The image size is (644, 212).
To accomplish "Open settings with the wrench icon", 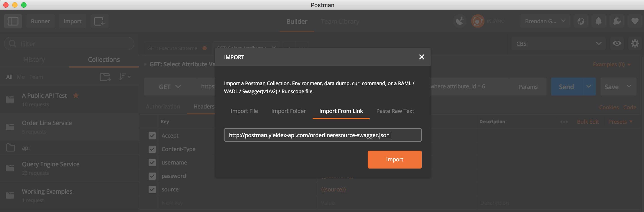I will tap(617, 21).
